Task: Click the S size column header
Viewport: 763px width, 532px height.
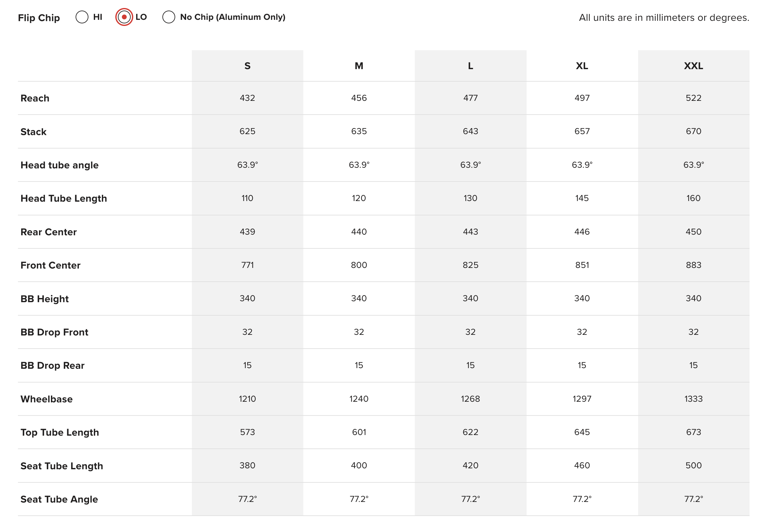Action: coord(247,66)
